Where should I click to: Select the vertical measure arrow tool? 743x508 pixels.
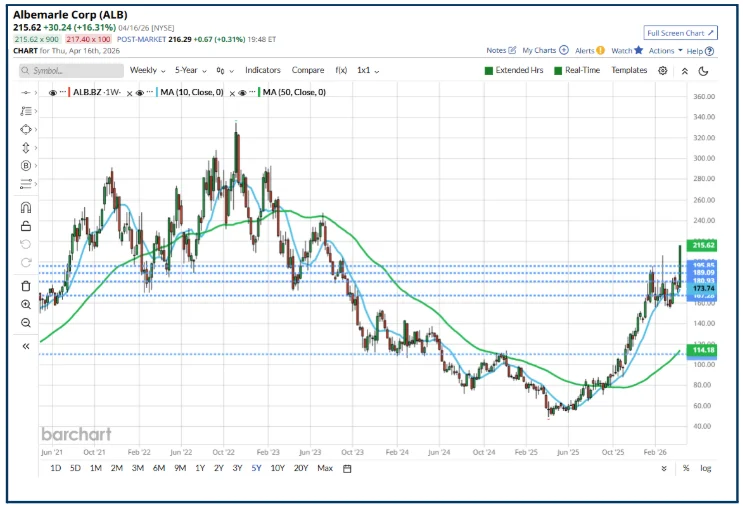26,147
